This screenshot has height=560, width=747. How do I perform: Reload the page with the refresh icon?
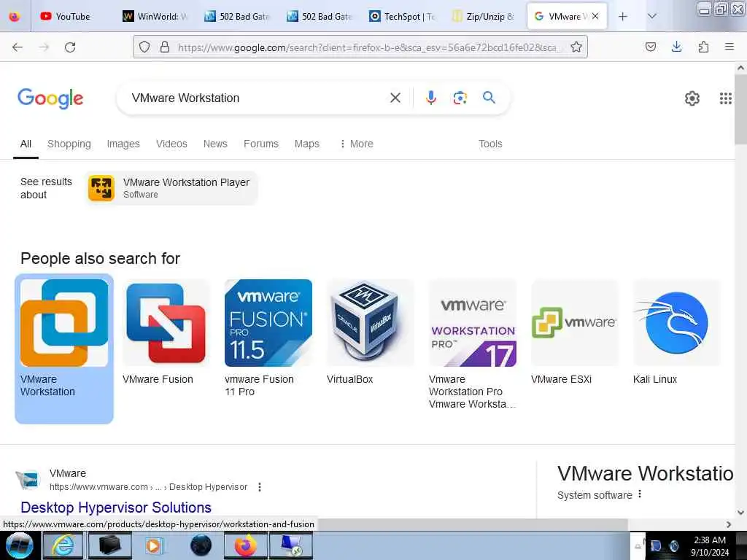pos(70,47)
